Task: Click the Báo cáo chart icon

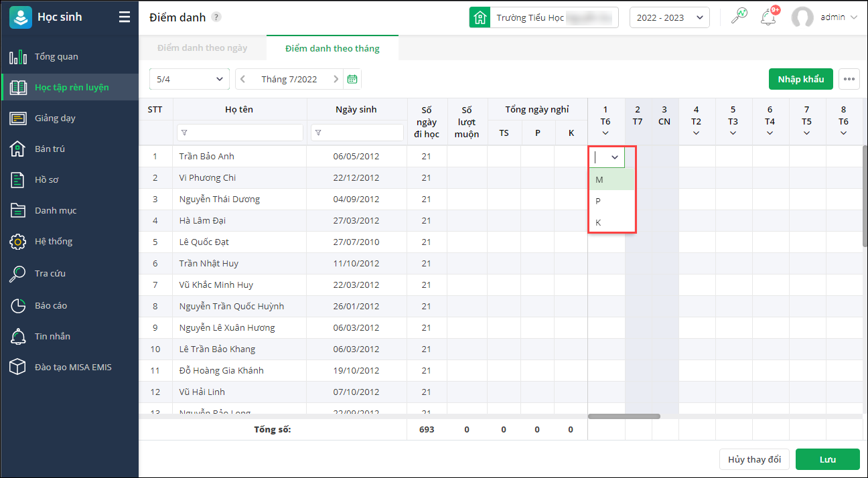Action: click(18, 305)
